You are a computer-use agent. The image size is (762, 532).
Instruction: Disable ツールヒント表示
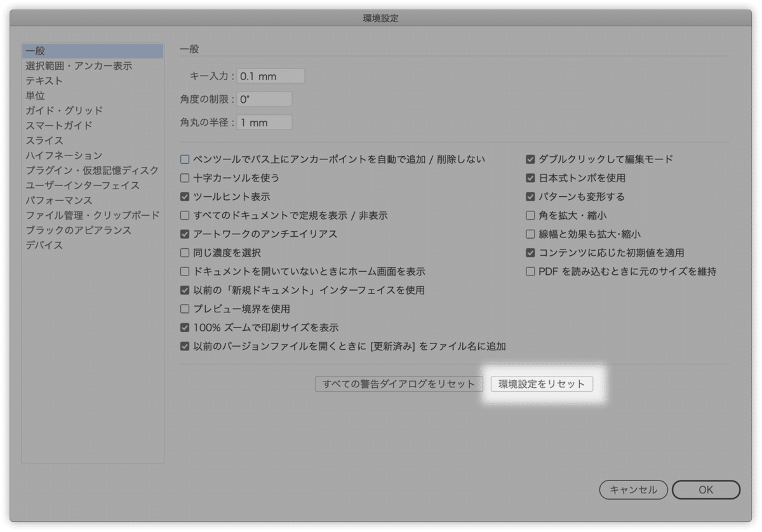pyautogui.click(x=184, y=197)
